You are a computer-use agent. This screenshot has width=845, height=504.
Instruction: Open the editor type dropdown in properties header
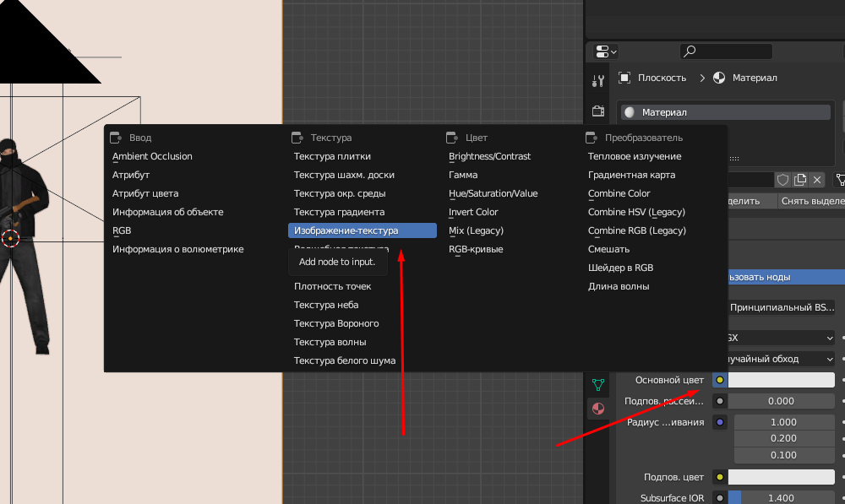pyautogui.click(x=606, y=51)
